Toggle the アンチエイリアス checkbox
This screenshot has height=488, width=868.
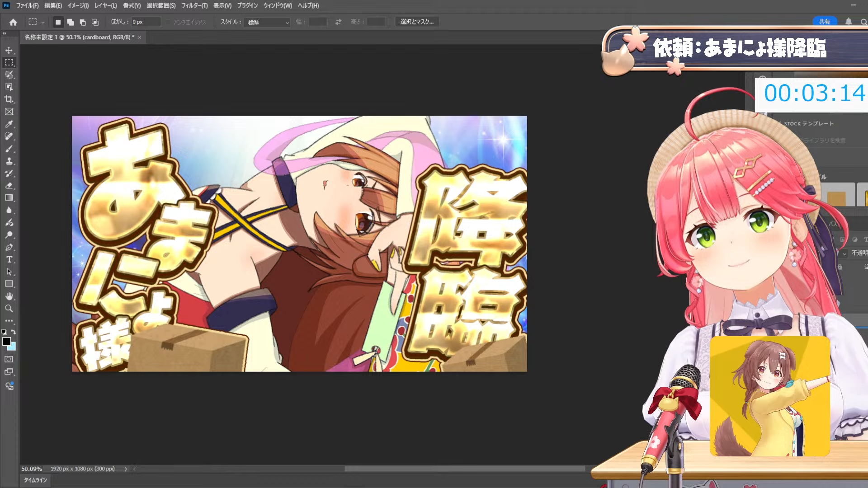168,22
